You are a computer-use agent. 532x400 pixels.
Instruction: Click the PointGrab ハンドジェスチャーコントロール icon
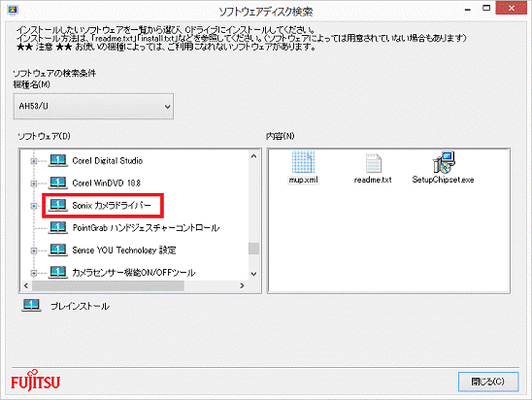[57, 227]
